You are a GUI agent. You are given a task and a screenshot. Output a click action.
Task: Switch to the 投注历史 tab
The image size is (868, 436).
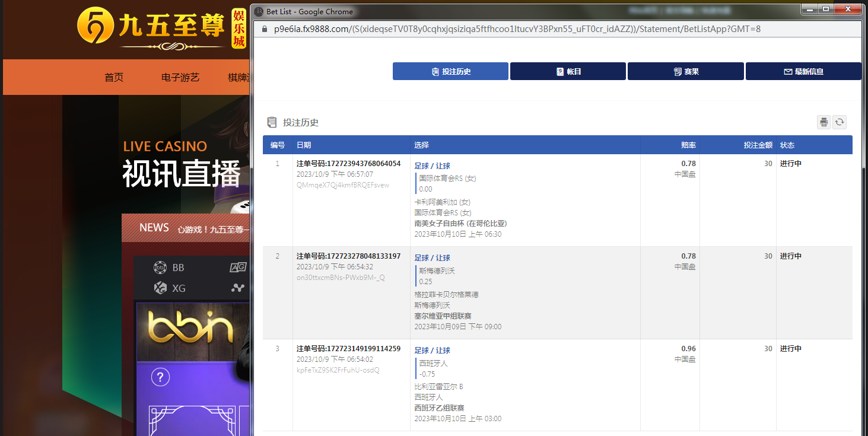tap(450, 71)
